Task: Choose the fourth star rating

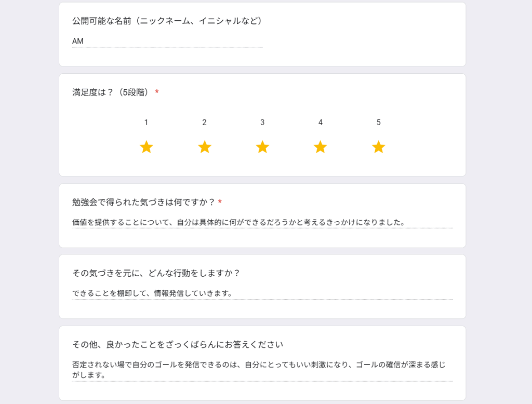Action: (321, 147)
